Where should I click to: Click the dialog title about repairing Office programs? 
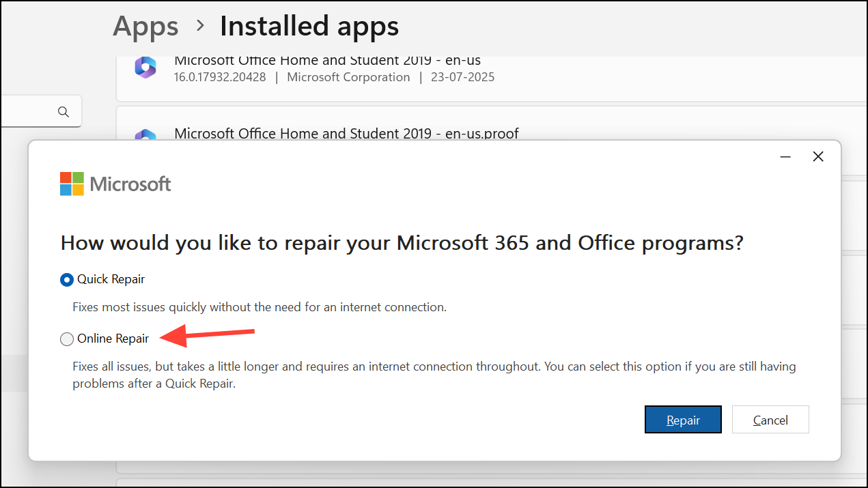402,242
